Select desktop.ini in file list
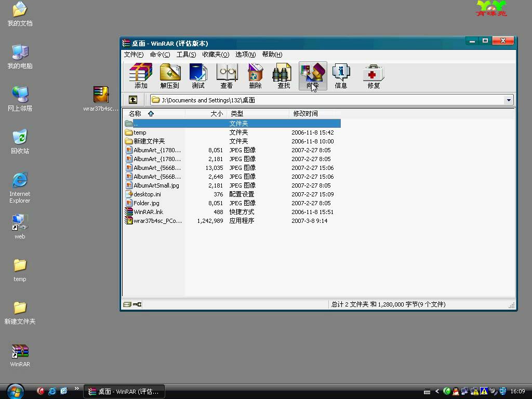 coord(232,194)
